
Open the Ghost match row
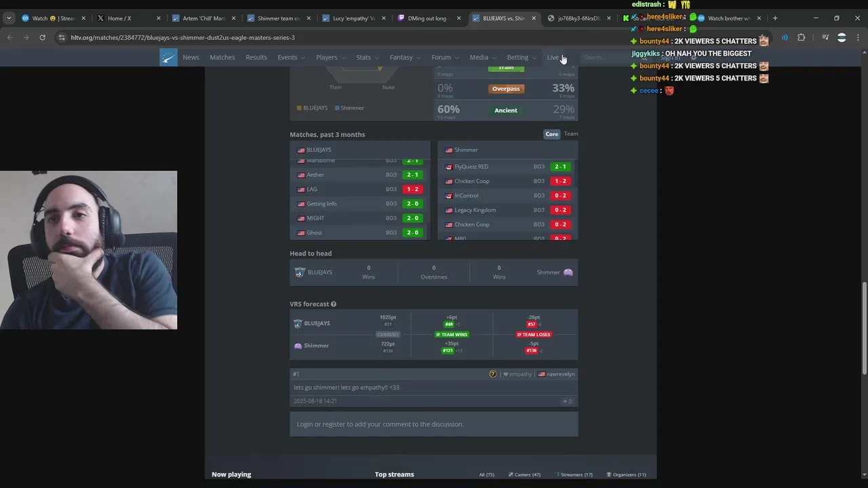click(359, 232)
